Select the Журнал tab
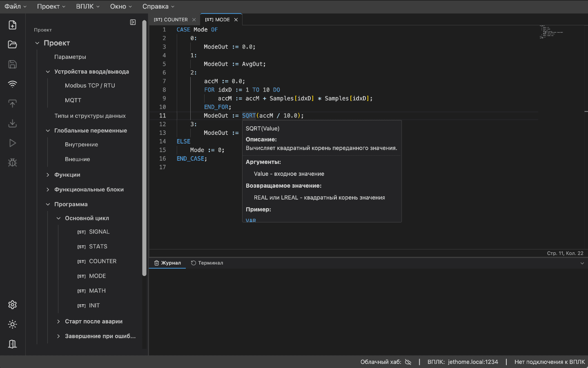 (167, 263)
